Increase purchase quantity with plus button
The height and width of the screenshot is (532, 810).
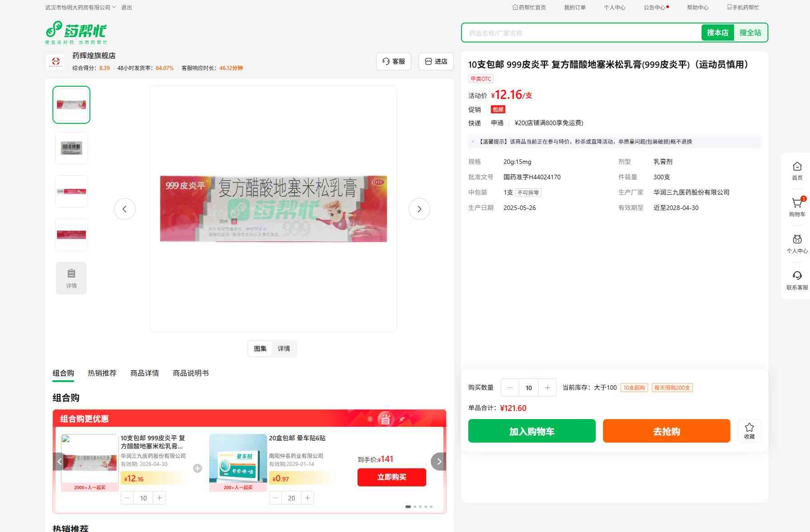[547, 388]
